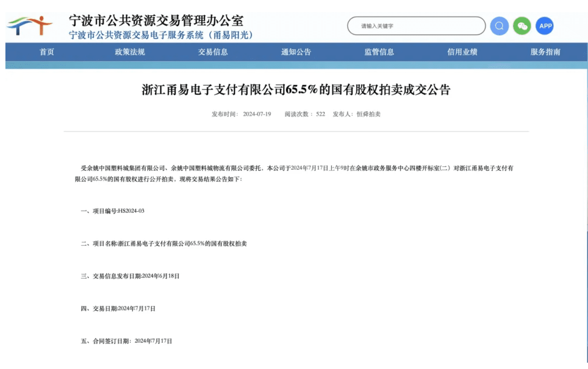588x369 pixels.
Task: Click the blue search magnifier icon
Action: point(499,26)
